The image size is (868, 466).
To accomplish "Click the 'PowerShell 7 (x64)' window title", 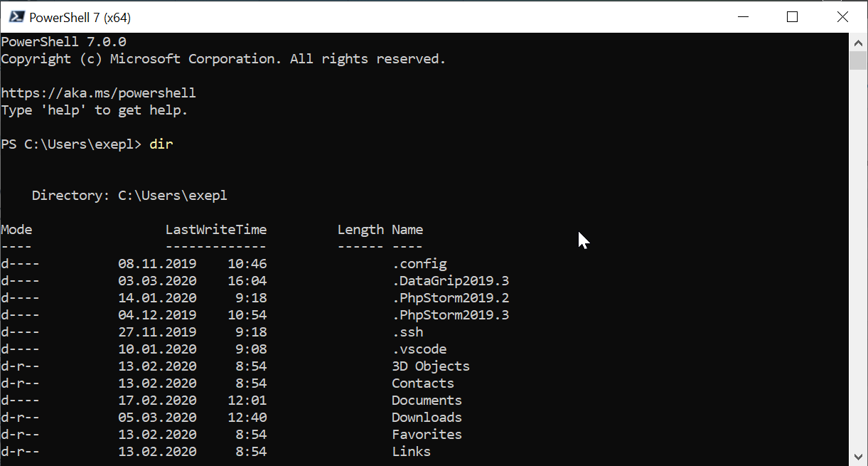I will click(80, 17).
